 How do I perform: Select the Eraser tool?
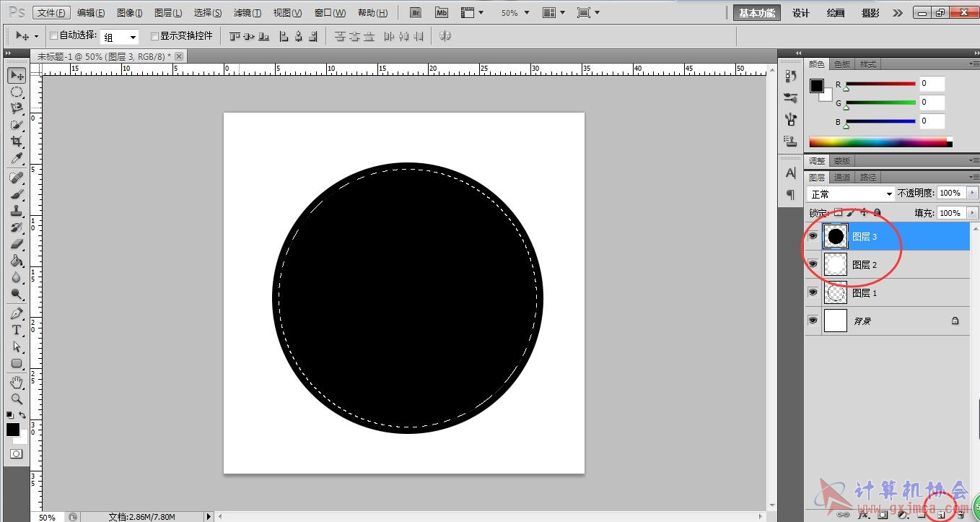[x=17, y=245]
